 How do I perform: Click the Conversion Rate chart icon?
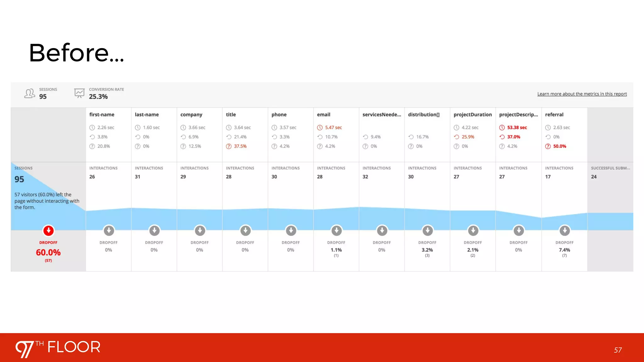pyautogui.click(x=79, y=93)
